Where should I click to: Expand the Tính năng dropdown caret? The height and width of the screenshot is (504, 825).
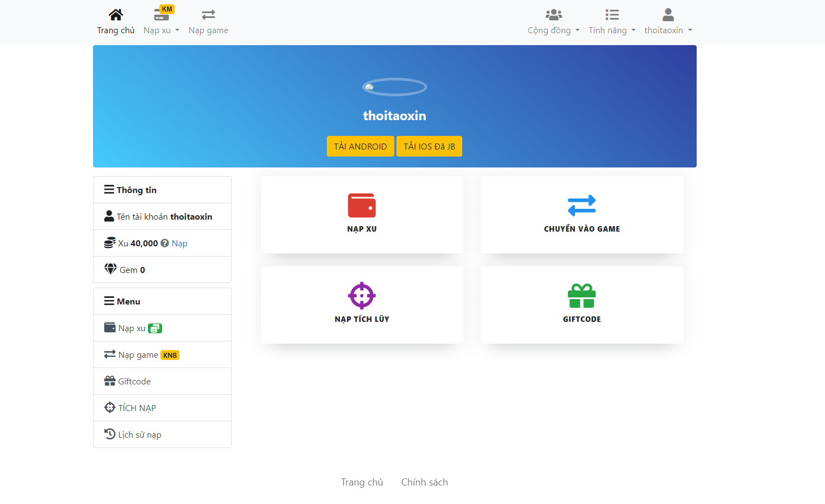coord(634,30)
